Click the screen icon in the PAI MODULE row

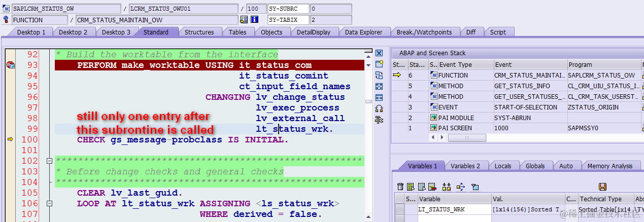(x=434, y=118)
